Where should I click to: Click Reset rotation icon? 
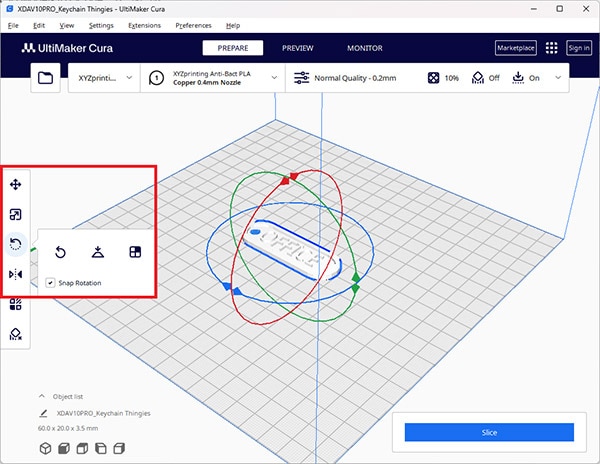[60, 252]
